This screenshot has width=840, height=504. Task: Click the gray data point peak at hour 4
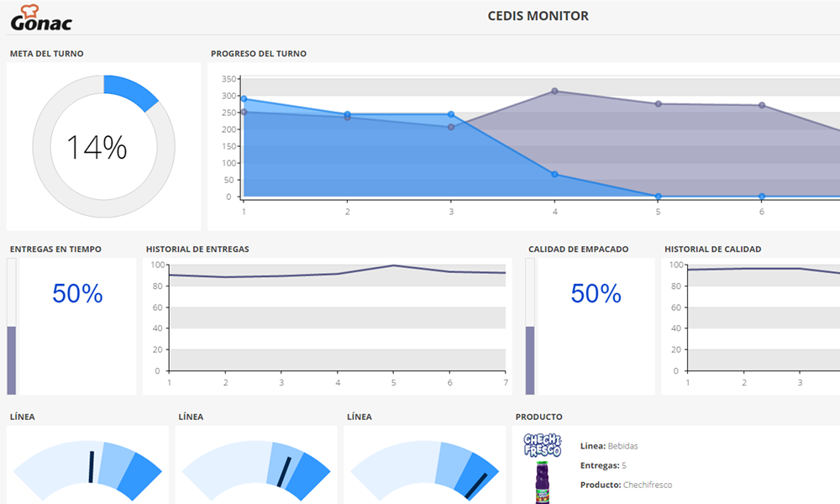pyautogui.click(x=554, y=92)
